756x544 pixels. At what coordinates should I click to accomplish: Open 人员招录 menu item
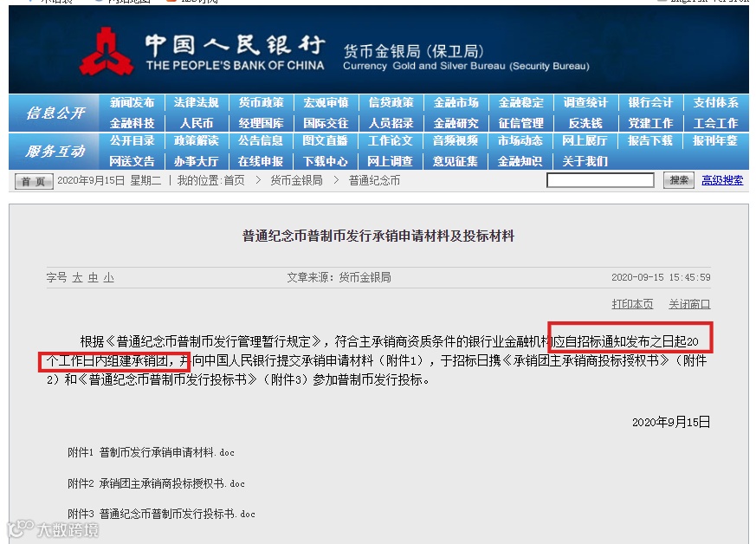click(391, 124)
